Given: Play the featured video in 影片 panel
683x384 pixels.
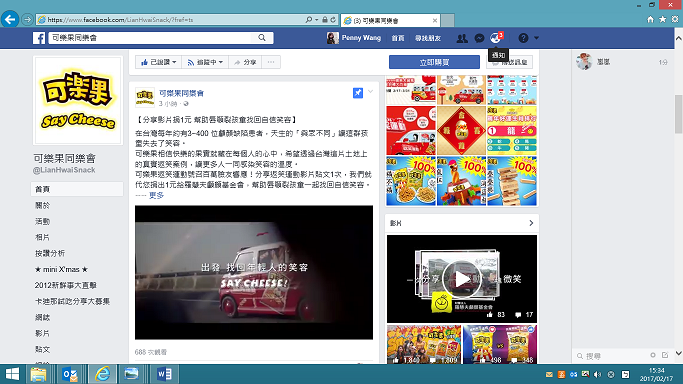Looking at the screenshot, I should pyautogui.click(x=462, y=279).
